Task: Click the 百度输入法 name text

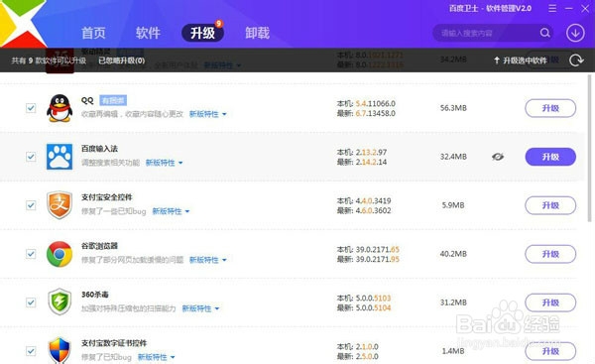Action: 99,149
